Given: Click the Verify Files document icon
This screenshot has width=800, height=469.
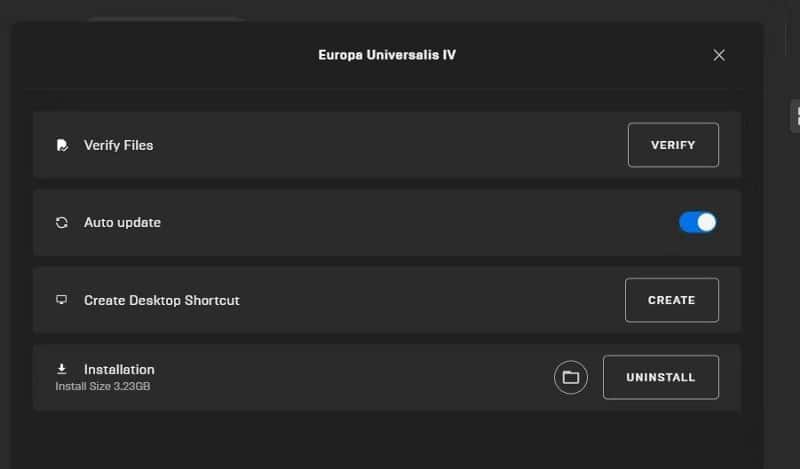Looking at the screenshot, I should 62,145.
